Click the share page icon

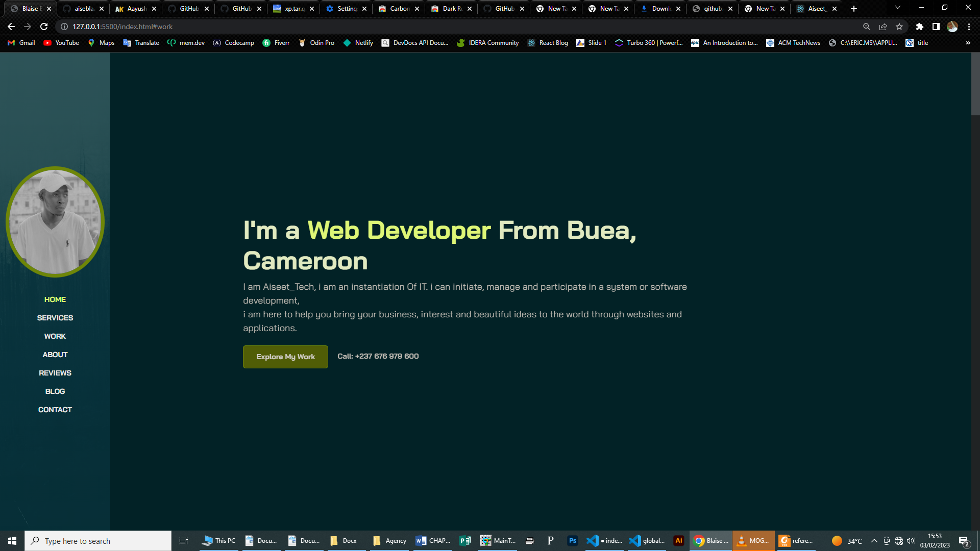coord(883,27)
